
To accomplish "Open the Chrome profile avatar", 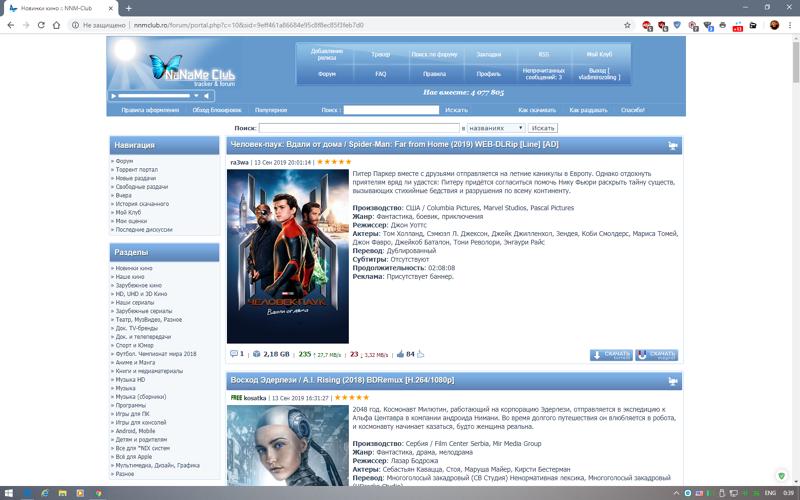I will pos(774,25).
